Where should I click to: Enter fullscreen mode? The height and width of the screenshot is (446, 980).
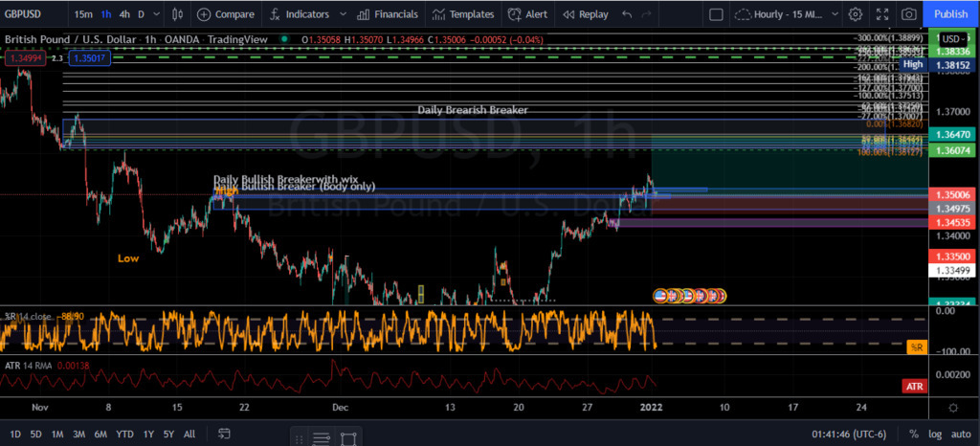pyautogui.click(x=881, y=14)
